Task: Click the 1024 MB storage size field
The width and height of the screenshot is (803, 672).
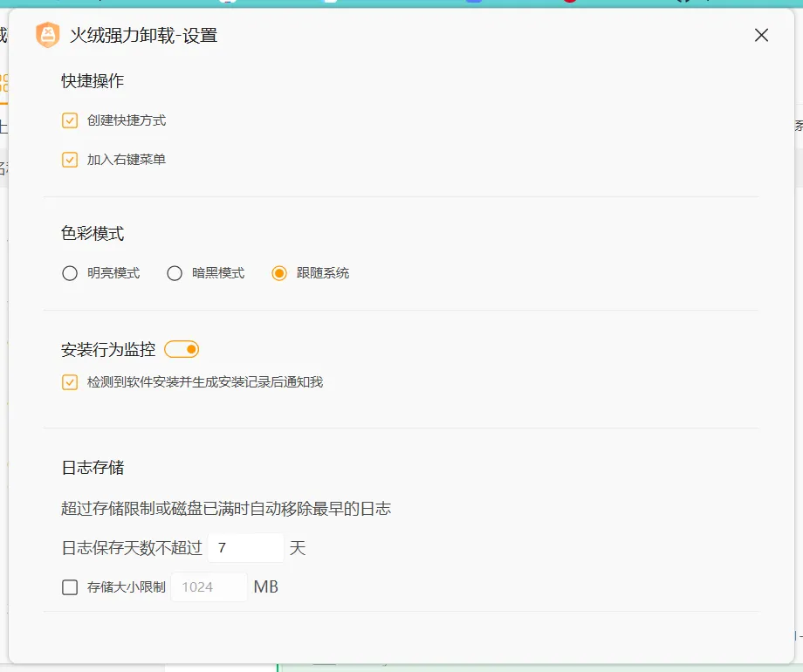Action: 209,587
